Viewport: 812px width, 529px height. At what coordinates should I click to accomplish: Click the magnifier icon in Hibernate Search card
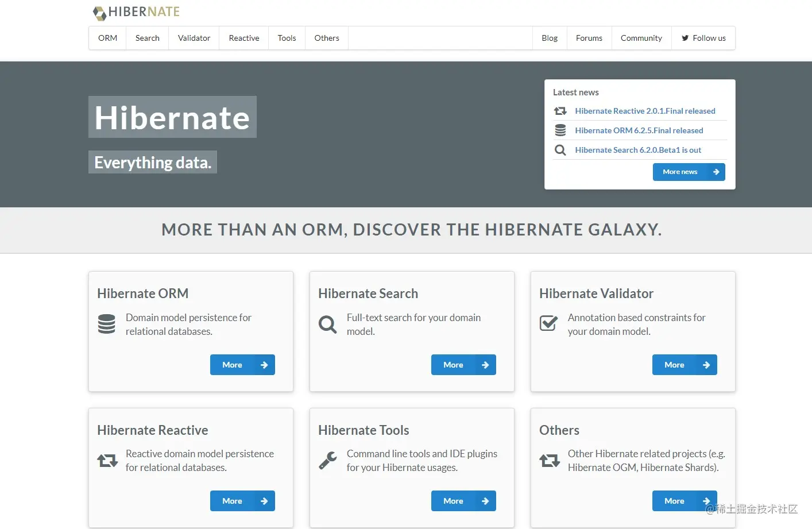[x=328, y=325]
